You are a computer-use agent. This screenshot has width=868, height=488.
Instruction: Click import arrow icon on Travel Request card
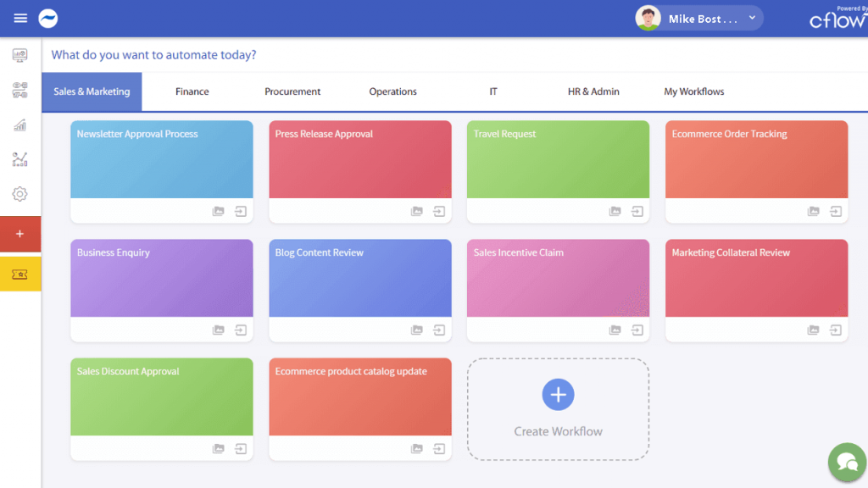tap(637, 211)
